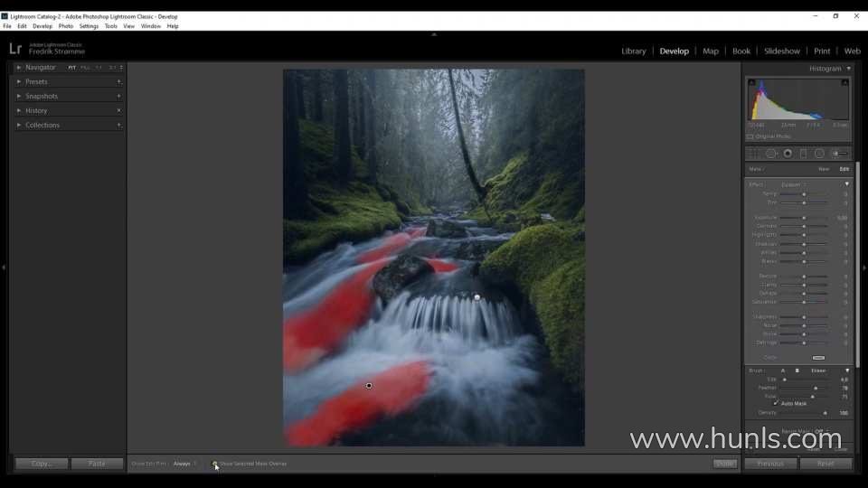Click the Previous button
The image size is (868, 488).
point(770,464)
